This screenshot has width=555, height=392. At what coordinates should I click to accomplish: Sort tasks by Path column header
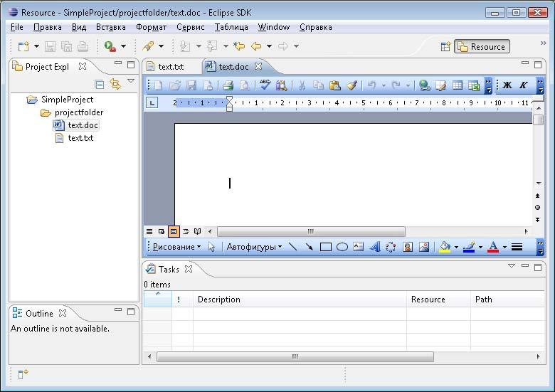pos(507,300)
